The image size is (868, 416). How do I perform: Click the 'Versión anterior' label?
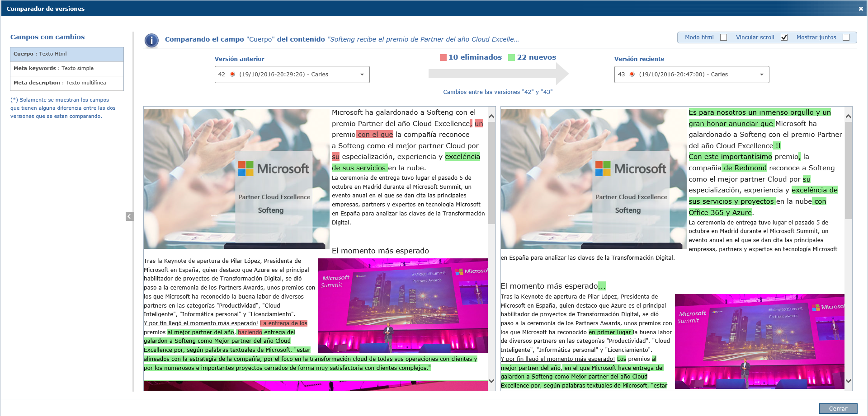click(239, 59)
